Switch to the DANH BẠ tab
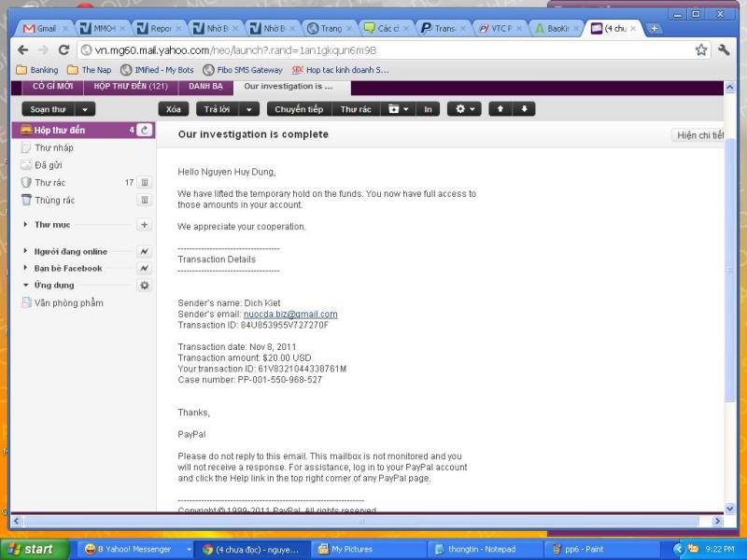Screen dimensions: 747x560 205,87
